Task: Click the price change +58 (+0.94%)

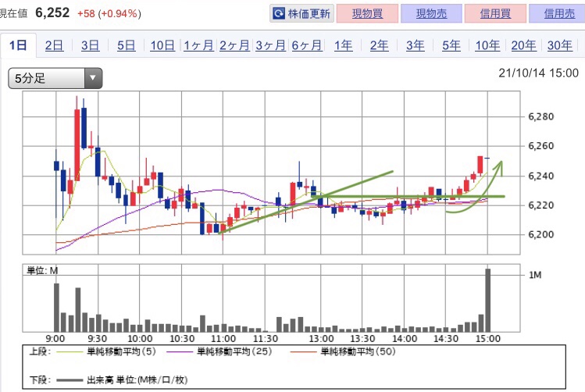Action: coord(109,14)
